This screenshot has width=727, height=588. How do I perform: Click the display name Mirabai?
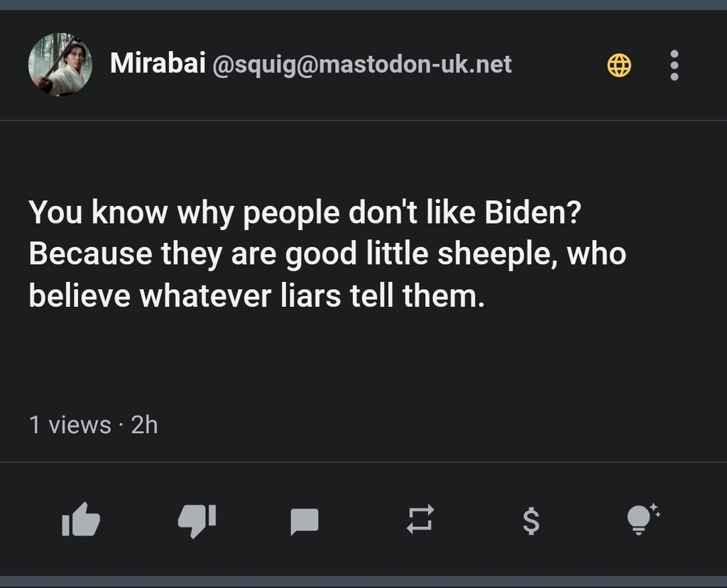(x=158, y=65)
